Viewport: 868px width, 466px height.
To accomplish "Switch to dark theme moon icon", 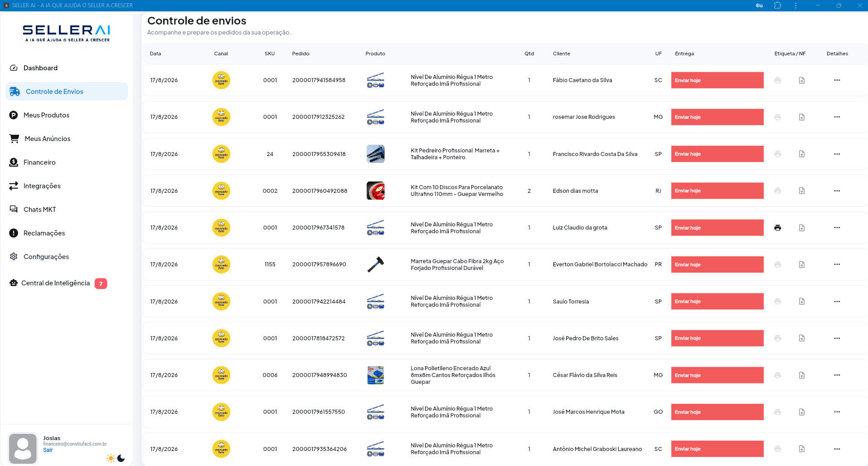I will (x=121, y=458).
